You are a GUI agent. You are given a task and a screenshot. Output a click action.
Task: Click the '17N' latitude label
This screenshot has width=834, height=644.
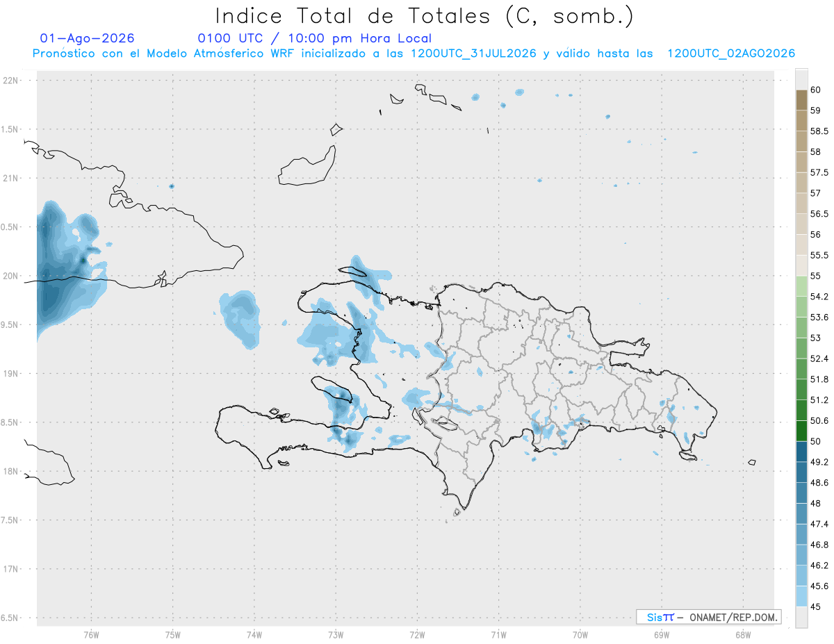click(10, 569)
